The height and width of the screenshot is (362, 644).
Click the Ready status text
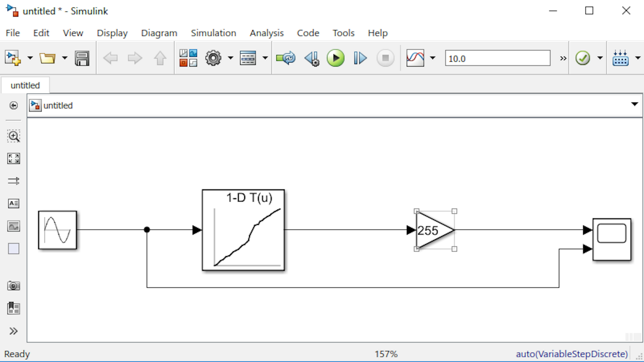pyautogui.click(x=17, y=354)
